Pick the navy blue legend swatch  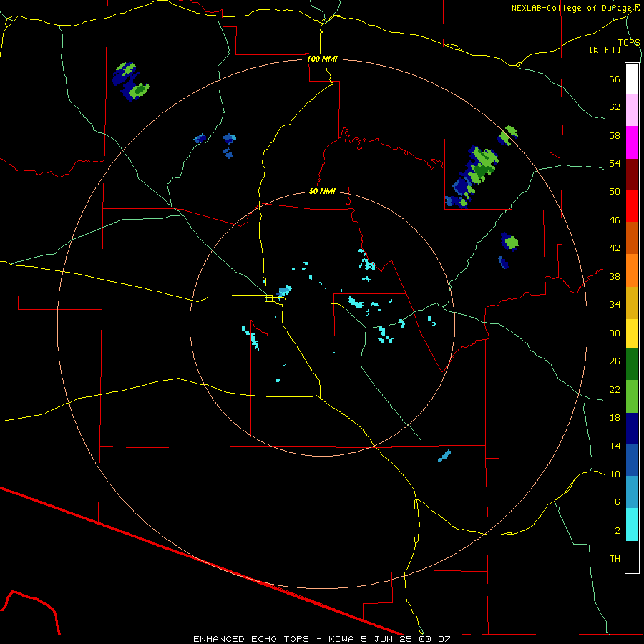(x=632, y=429)
